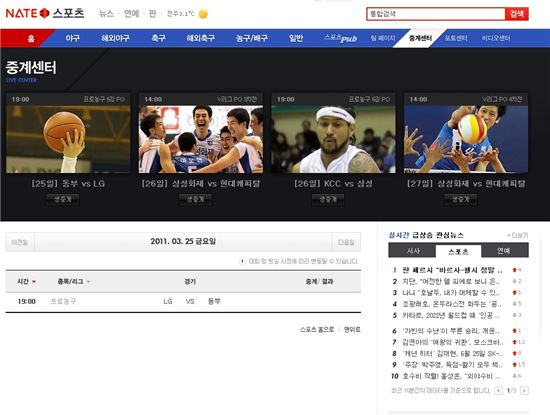550x415 pixels.
Task: Go to next page of rising news list
Action: pos(524,390)
